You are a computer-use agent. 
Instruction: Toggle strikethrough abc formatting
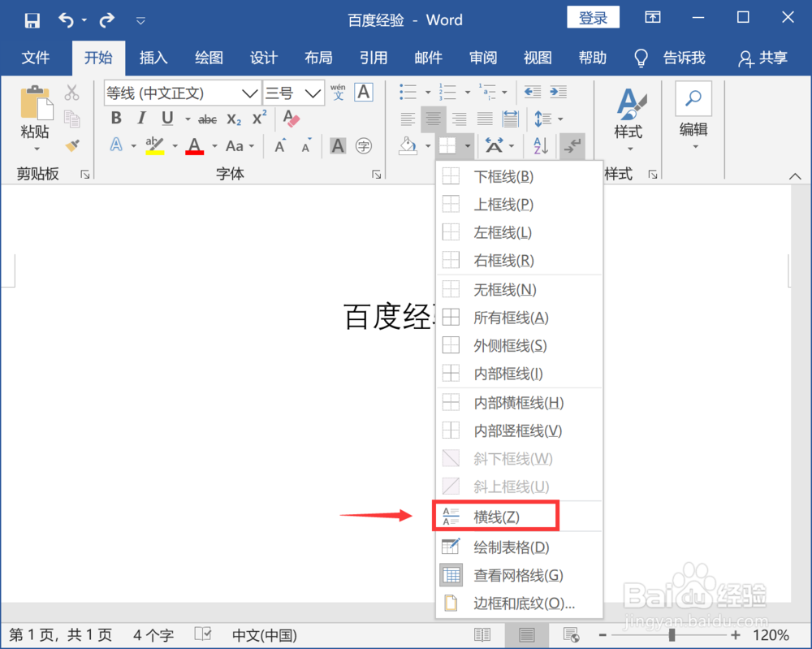click(x=207, y=119)
